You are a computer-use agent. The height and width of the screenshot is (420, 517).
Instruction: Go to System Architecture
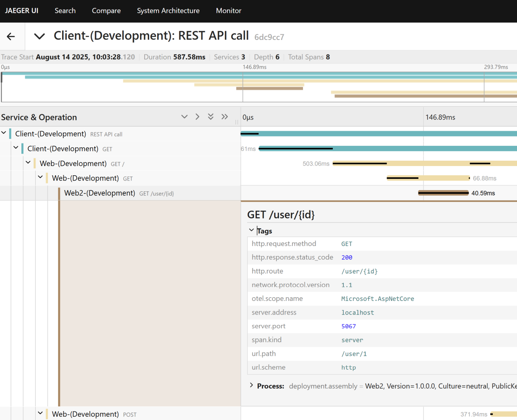click(x=168, y=11)
